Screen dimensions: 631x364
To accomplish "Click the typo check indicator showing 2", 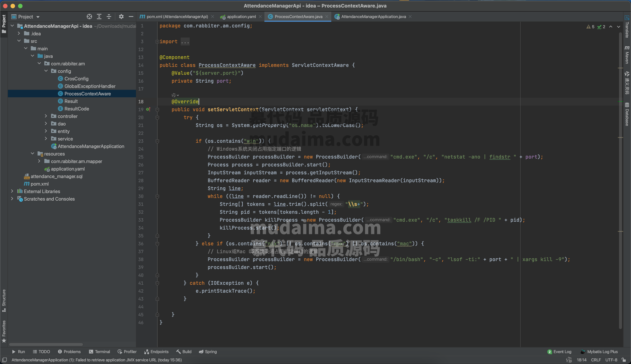I will (x=601, y=27).
